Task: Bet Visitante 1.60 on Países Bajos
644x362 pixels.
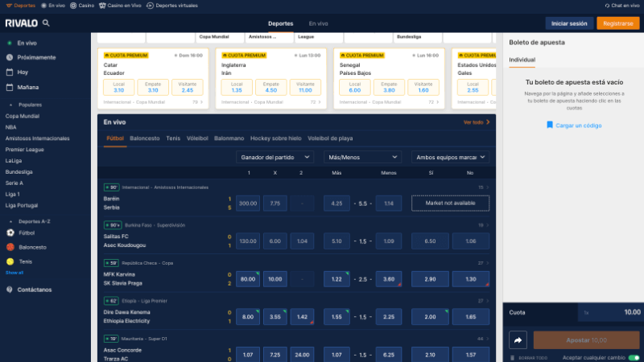Action: pos(423,87)
